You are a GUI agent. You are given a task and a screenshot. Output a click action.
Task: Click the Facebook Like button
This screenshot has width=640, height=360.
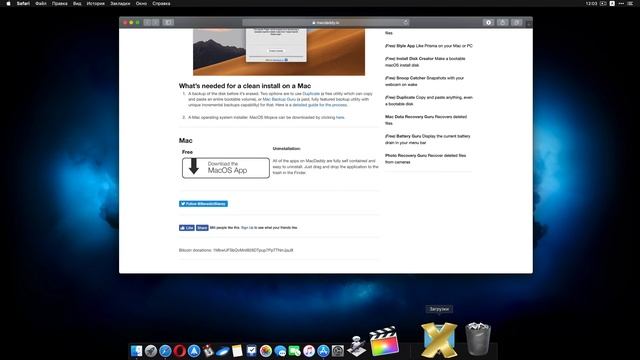(x=187, y=228)
